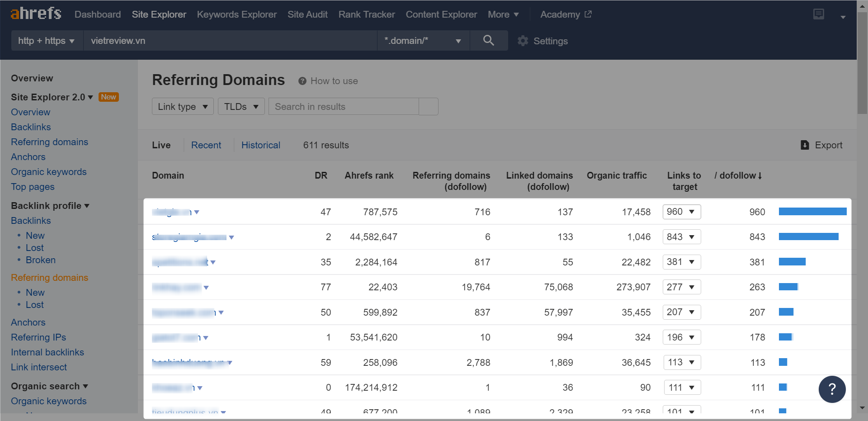Screen dimensions: 868x421
Task: Click the search magnifier icon
Action: [x=488, y=41]
